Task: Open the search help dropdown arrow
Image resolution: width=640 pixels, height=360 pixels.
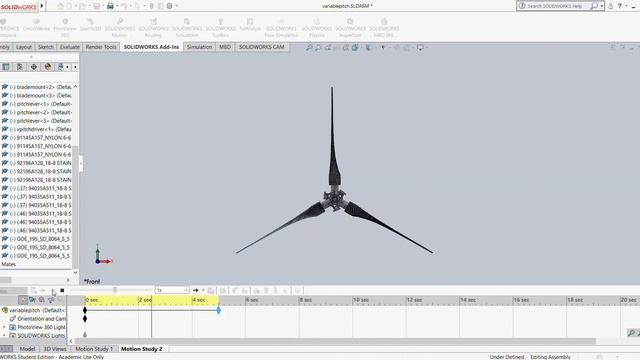Action: pyautogui.click(x=602, y=6)
